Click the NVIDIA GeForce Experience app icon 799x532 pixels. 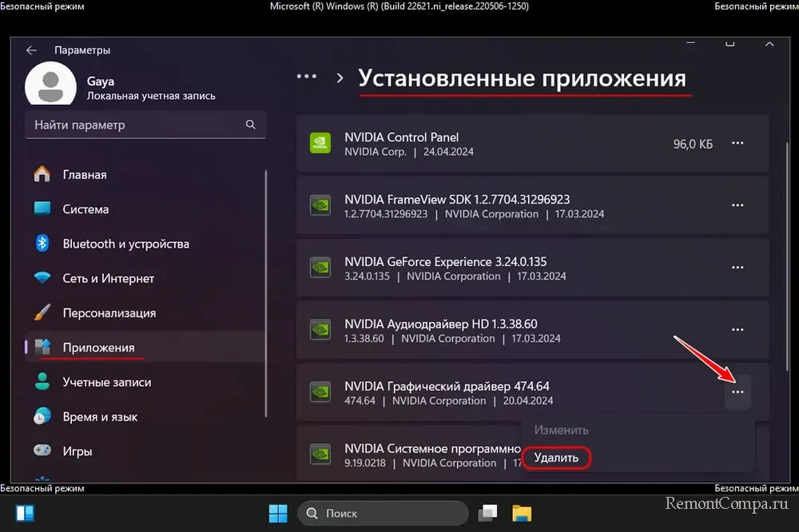pyautogui.click(x=320, y=268)
